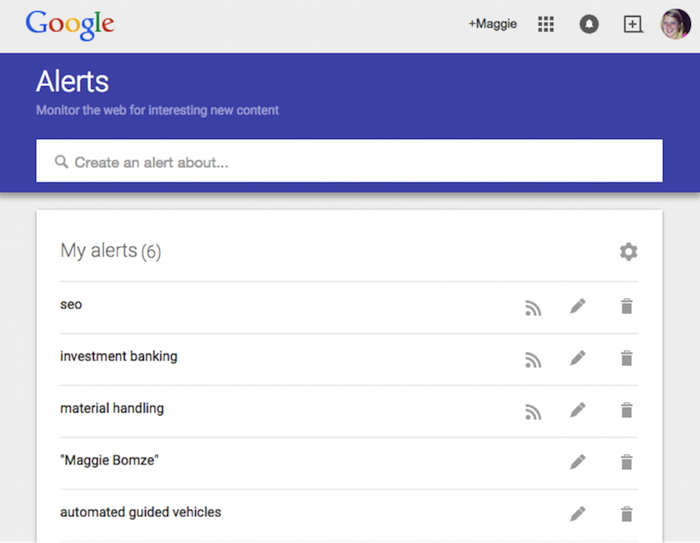Image resolution: width=700 pixels, height=543 pixels.
Task: Trash the material handling alert
Action: (x=626, y=410)
